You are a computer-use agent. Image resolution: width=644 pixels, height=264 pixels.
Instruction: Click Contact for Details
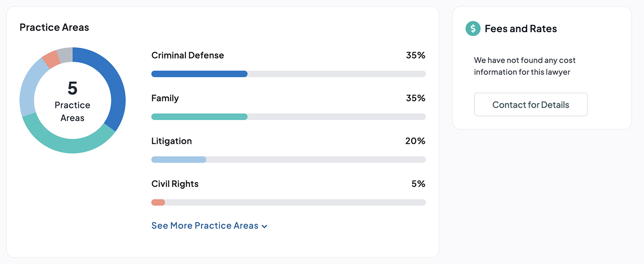[531, 104]
